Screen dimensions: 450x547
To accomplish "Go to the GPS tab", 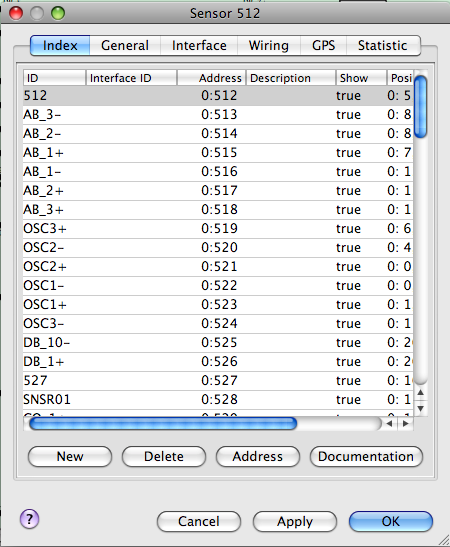I will coord(323,45).
